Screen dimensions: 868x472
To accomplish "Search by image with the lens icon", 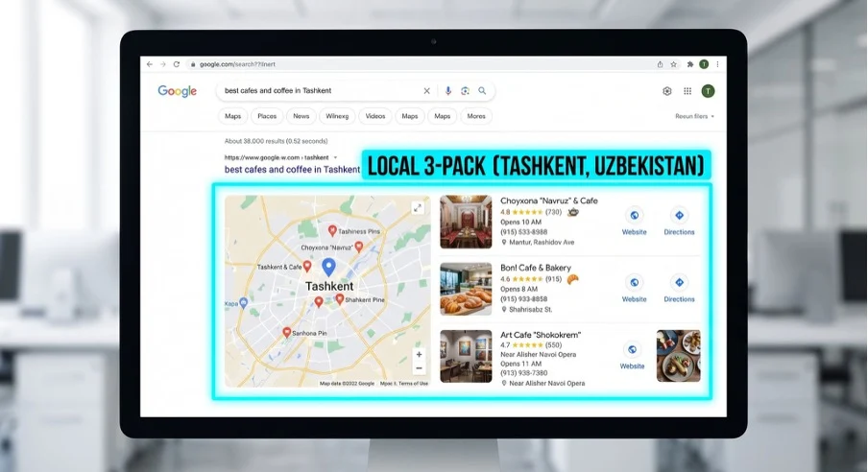I will point(465,91).
